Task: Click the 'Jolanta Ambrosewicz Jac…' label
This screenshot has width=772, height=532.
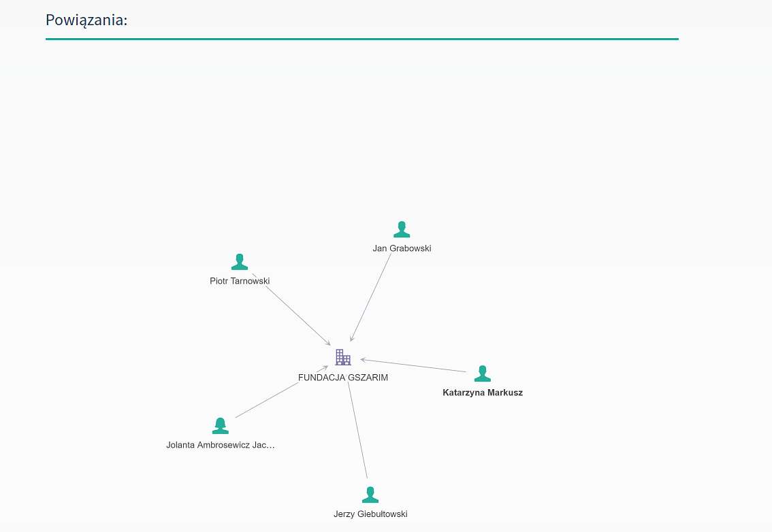Action: [221, 445]
